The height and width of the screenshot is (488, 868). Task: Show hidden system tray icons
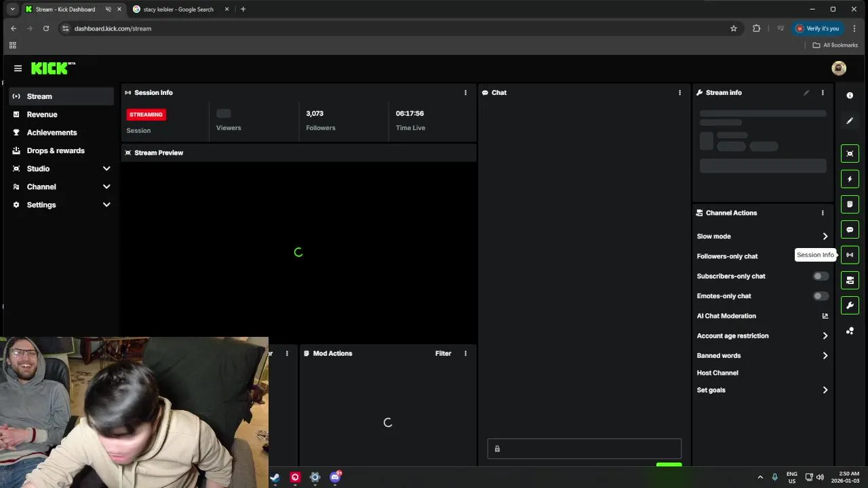(760, 477)
